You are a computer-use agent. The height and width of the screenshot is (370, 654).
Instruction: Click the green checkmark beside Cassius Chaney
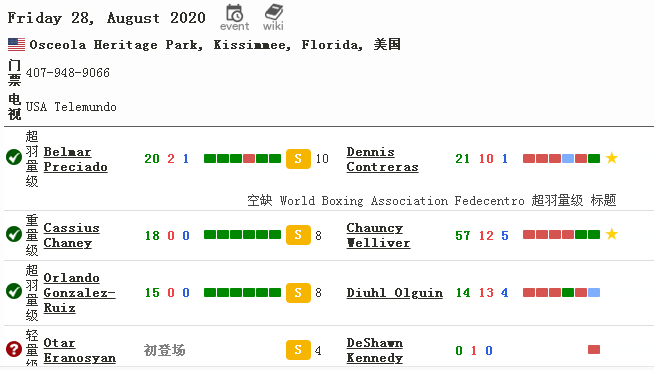[14, 234]
